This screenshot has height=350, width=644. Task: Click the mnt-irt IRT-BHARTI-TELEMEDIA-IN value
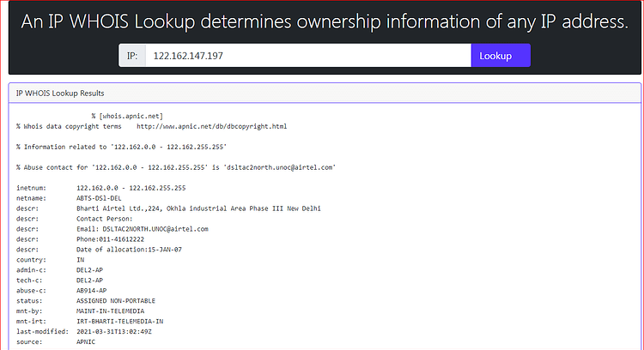(119, 322)
